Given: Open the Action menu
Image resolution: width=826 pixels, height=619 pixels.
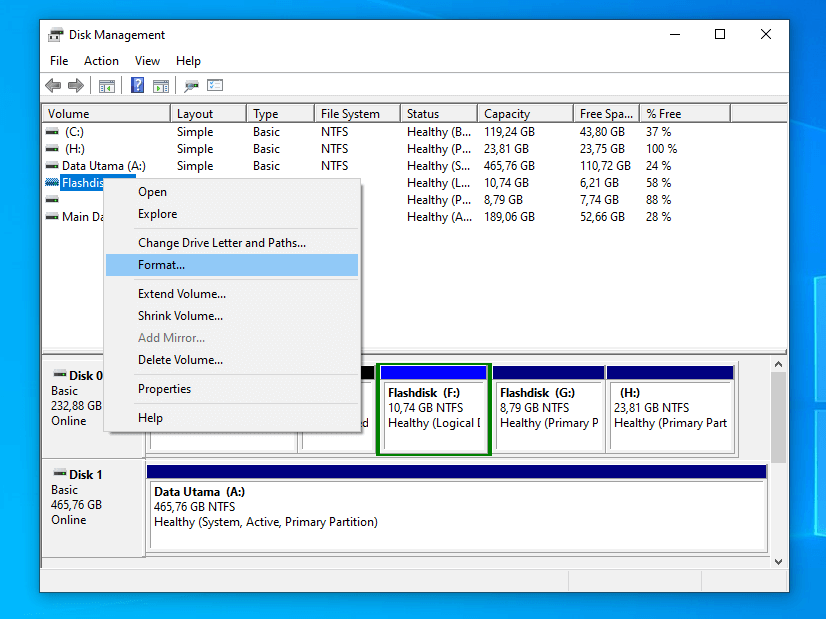Looking at the screenshot, I should [101, 61].
